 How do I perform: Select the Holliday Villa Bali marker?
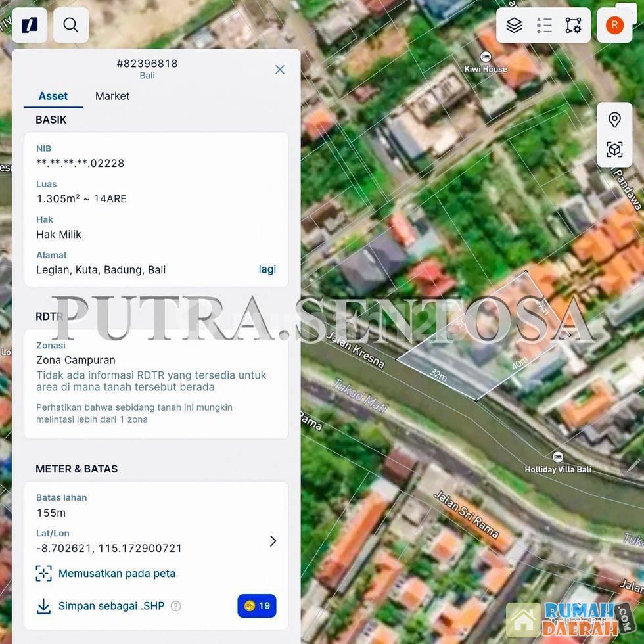557,457
